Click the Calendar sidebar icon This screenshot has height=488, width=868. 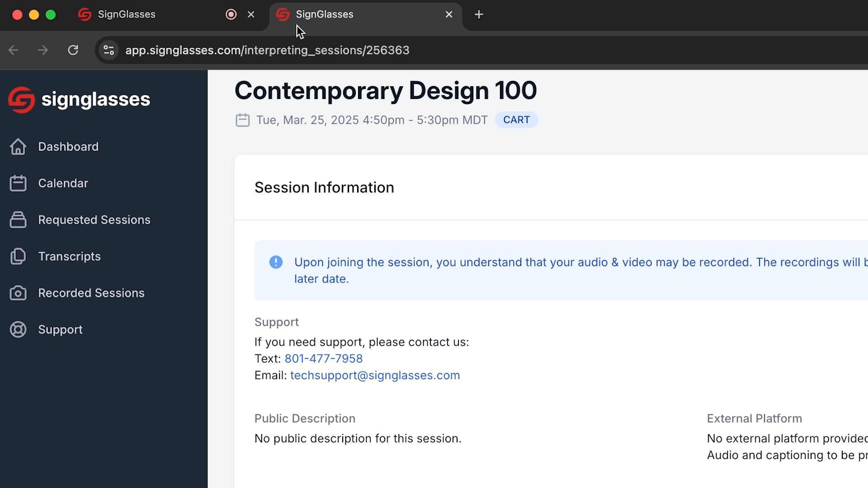click(x=18, y=183)
